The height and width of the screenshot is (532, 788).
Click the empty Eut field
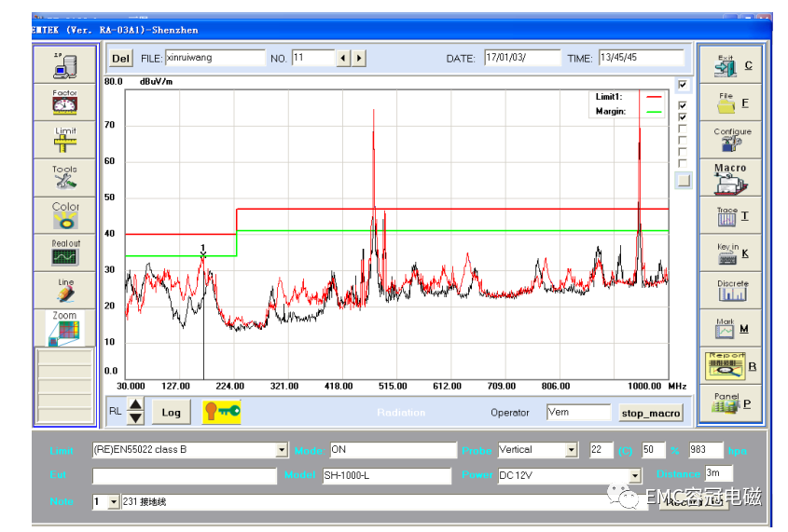point(185,475)
